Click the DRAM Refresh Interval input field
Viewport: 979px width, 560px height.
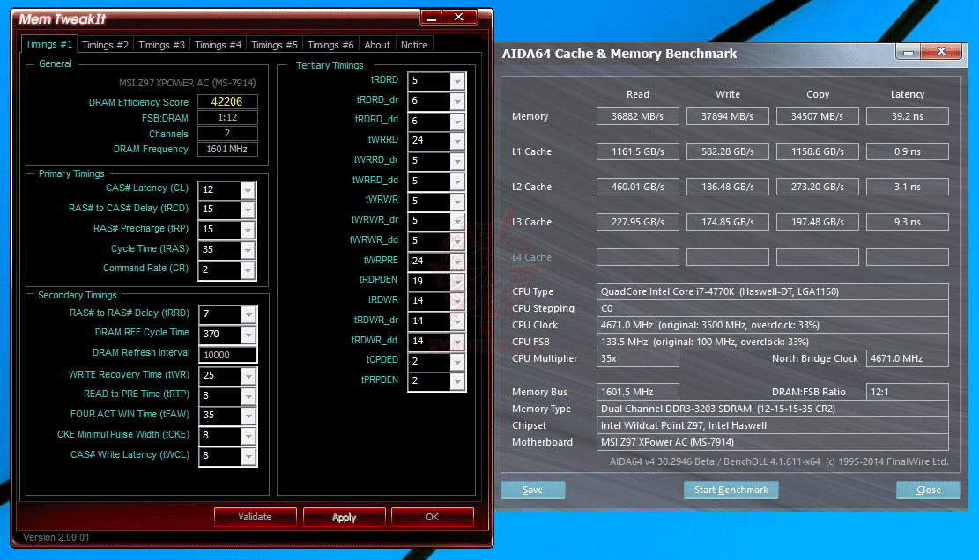click(227, 355)
